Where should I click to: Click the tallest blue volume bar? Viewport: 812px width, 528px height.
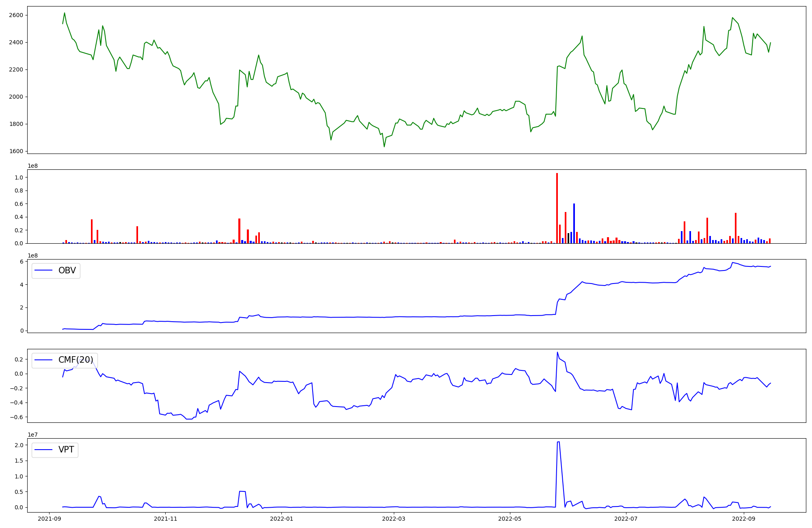pos(574,223)
